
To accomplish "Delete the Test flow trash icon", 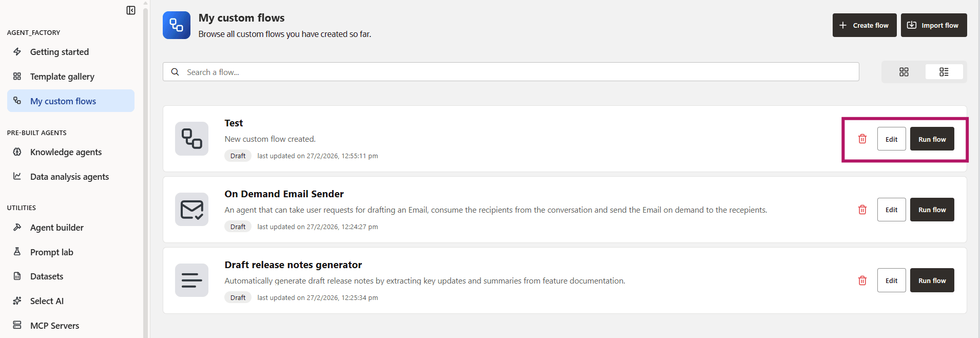I will point(862,139).
